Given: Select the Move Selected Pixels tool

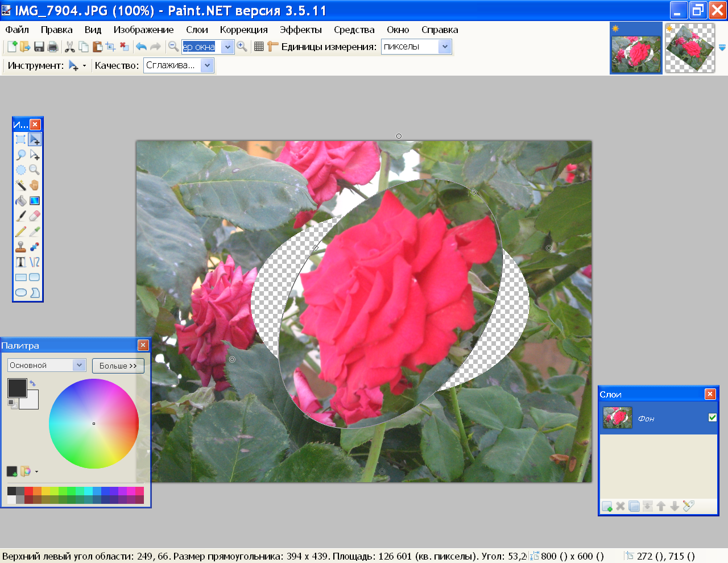Looking at the screenshot, I should coord(35,139).
